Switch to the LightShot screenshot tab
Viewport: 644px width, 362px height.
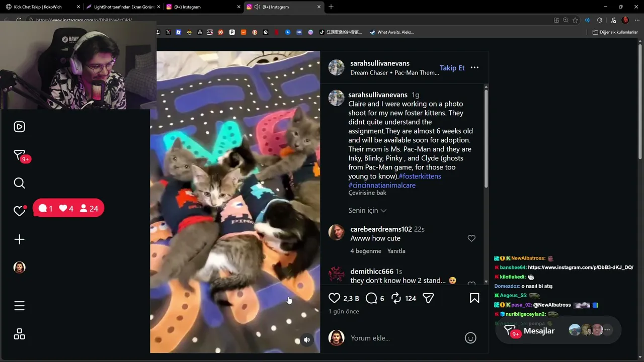tap(123, 7)
